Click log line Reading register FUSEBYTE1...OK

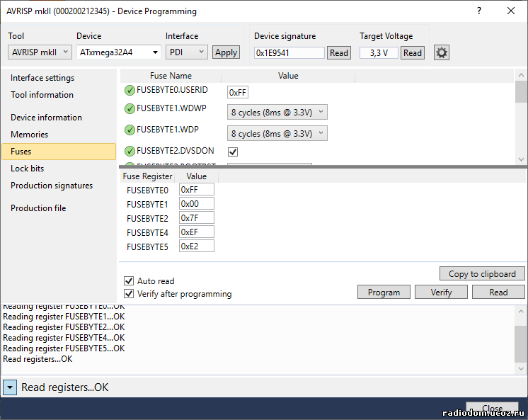(64, 317)
